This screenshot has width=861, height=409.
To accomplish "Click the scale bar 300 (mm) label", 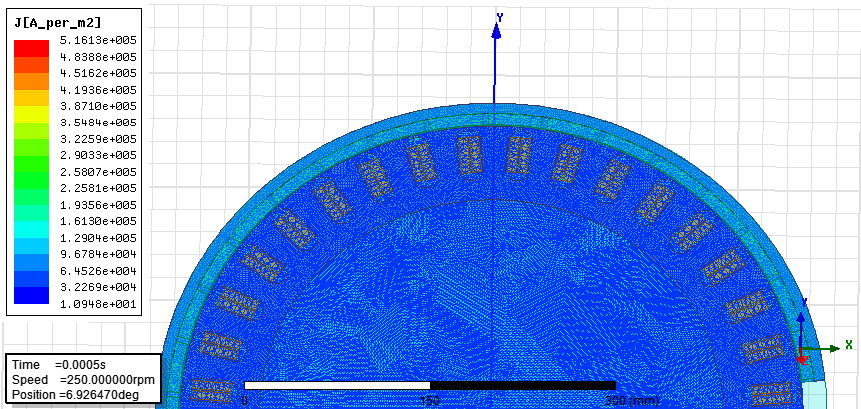I will pos(631,401).
